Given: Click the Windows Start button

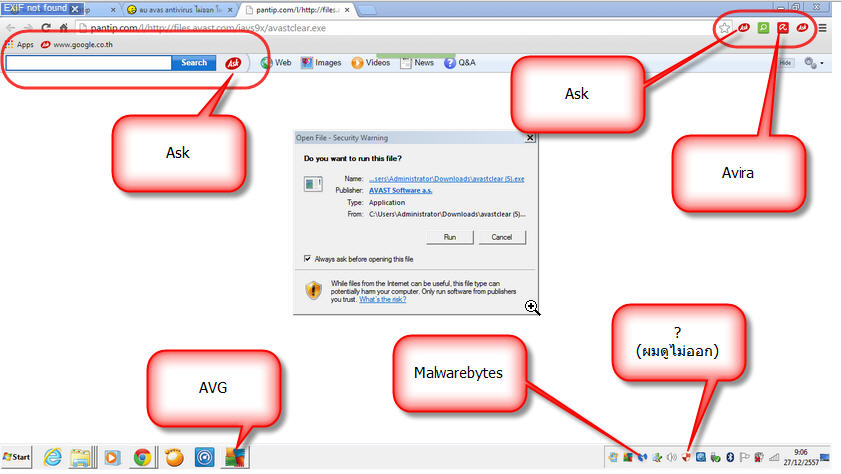Looking at the screenshot, I should point(17,457).
